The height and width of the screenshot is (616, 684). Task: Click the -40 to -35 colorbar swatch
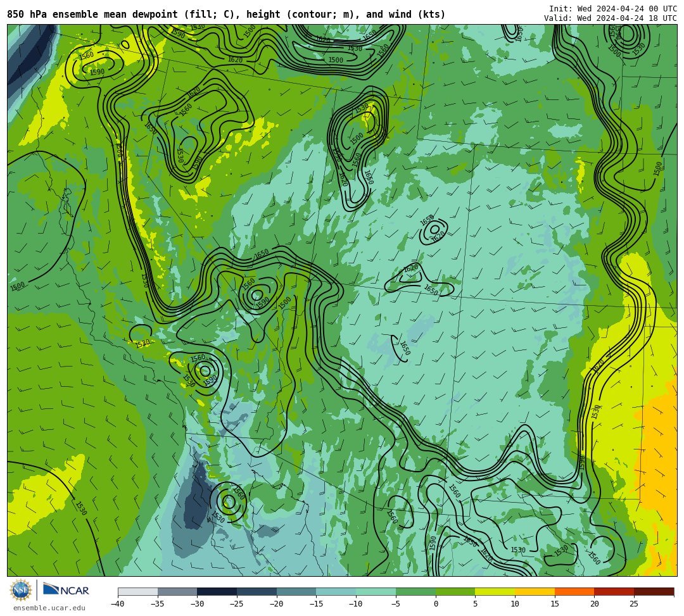pos(138,591)
